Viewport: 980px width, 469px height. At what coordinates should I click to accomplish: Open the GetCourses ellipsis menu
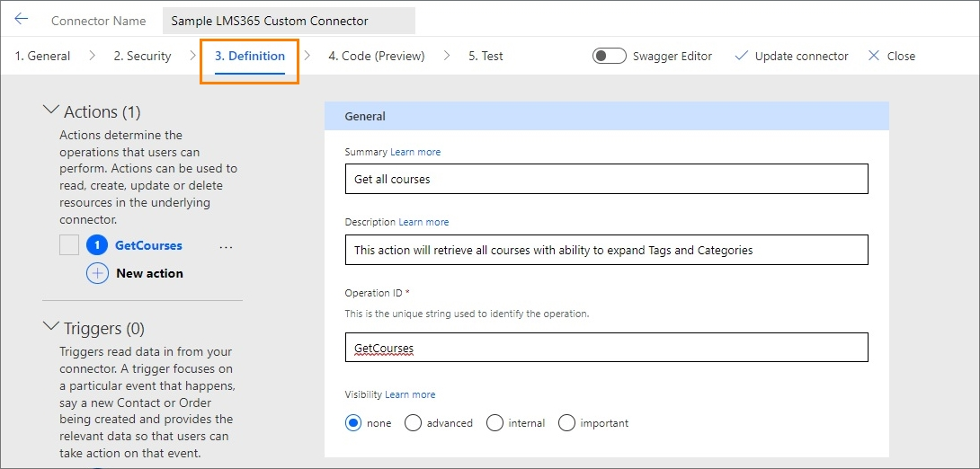(226, 246)
